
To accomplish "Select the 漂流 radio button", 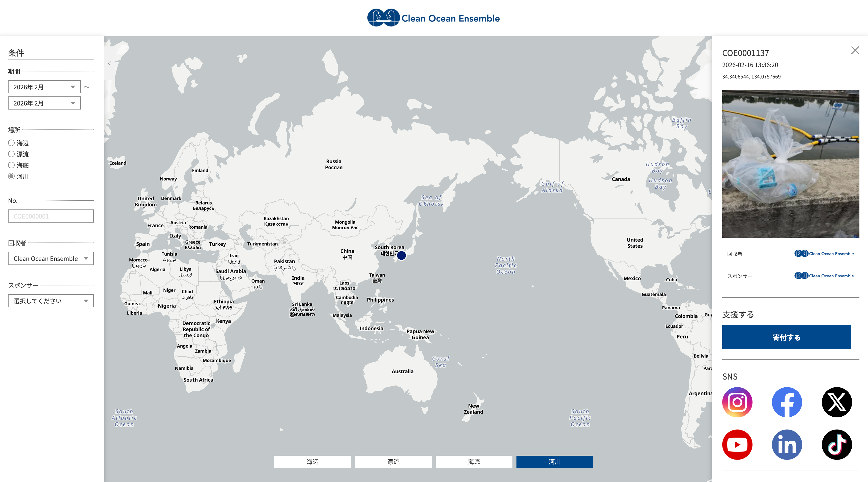I will pos(11,154).
